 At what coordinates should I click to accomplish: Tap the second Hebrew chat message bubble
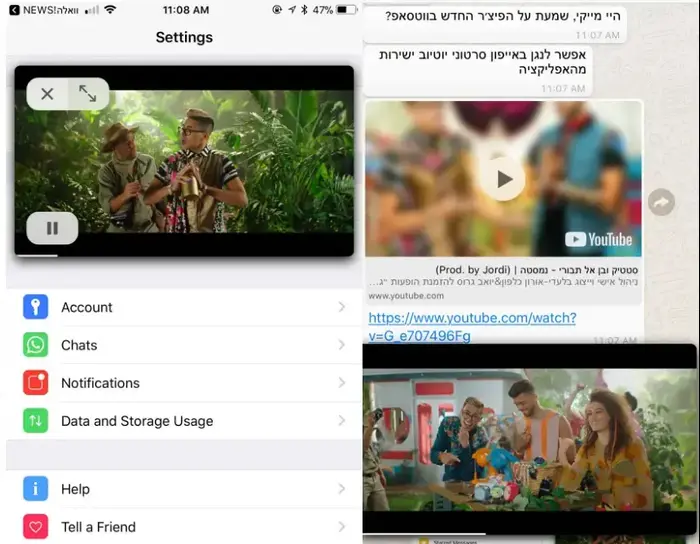pyautogui.click(x=478, y=71)
